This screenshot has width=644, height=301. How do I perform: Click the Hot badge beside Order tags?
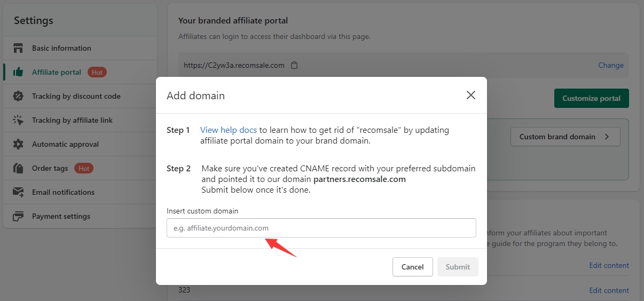(84, 168)
